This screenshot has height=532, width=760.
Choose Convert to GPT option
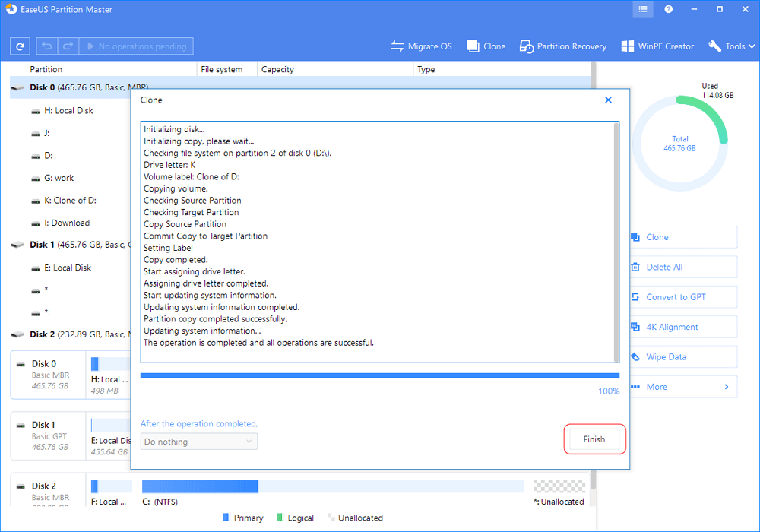click(683, 297)
